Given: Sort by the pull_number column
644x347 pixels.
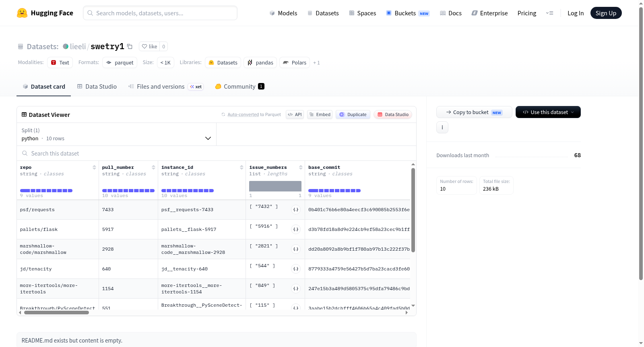Looking at the screenshot, I should pos(153,167).
